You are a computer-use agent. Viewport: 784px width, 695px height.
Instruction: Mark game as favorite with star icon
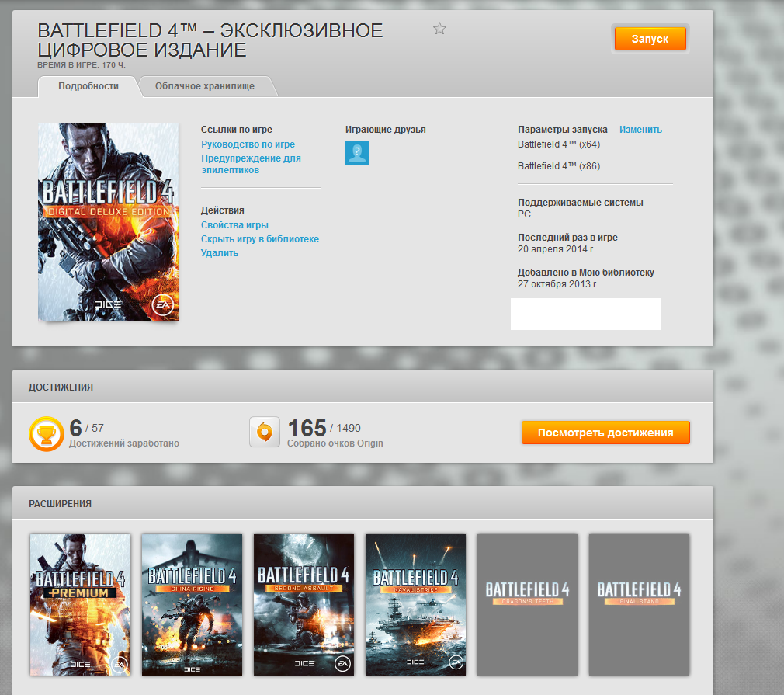(x=439, y=29)
